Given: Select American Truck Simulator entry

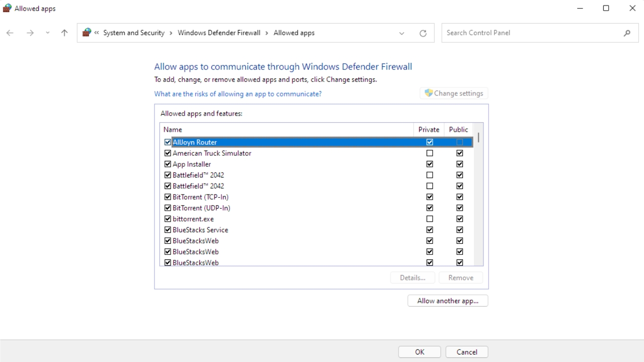Looking at the screenshot, I should tap(212, 153).
